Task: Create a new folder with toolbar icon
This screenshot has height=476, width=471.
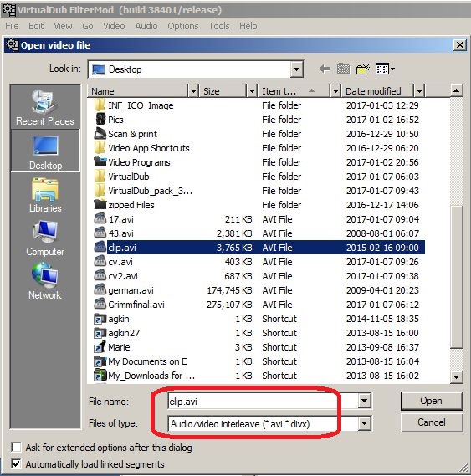Action: (363, 69)
